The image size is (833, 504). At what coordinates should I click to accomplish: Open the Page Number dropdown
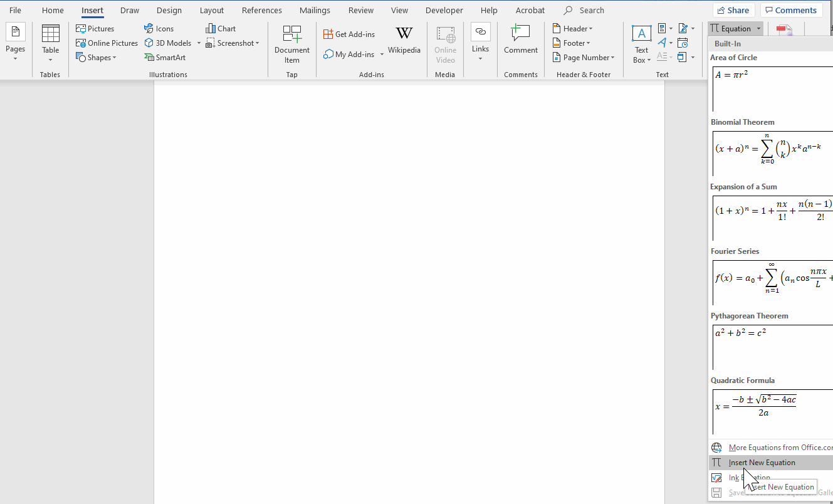click(584, 57)
